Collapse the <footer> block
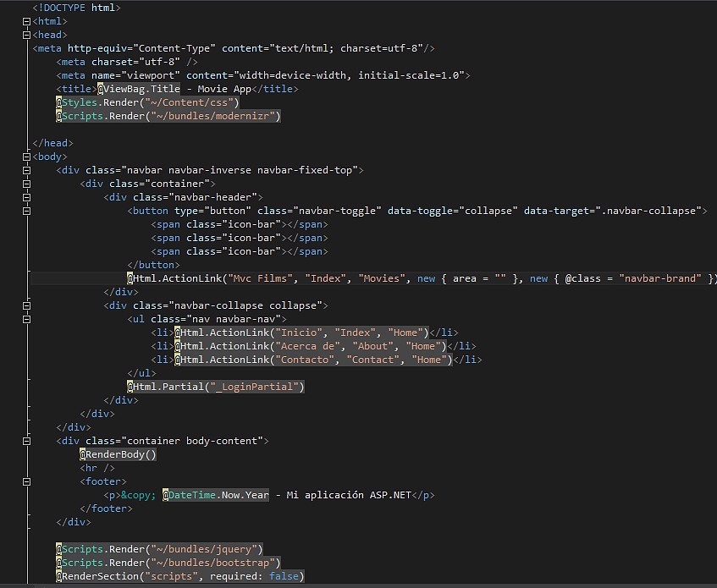 [x=26, y=481]
